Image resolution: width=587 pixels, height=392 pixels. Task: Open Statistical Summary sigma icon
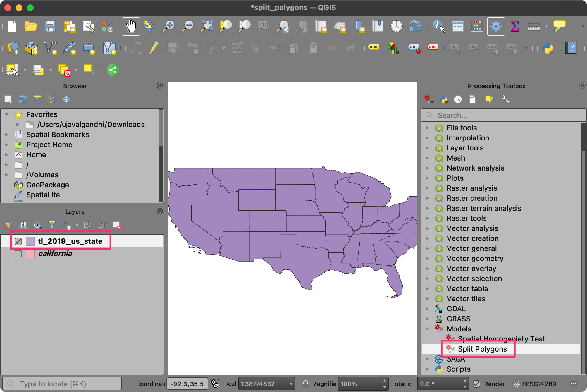coord(515,27)
